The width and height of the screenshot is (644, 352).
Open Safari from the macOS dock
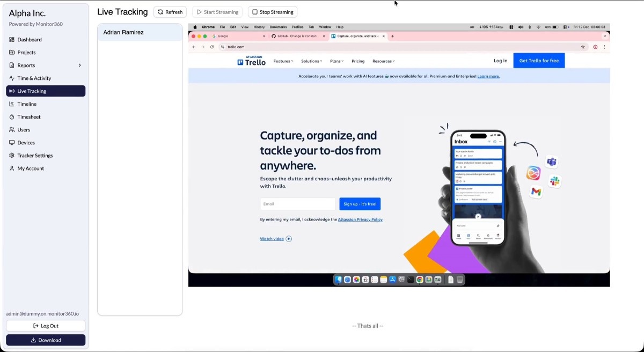pos(347,280)
